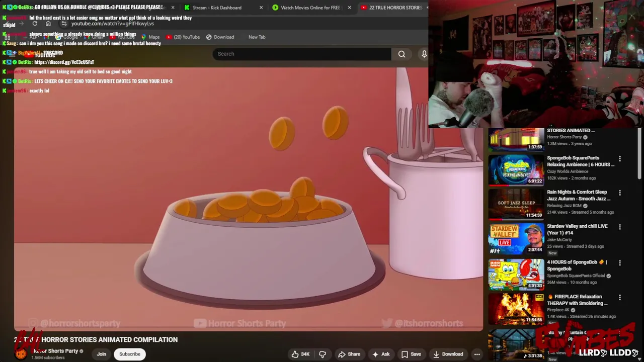Viewport: 644px width, 362px height.
Task: Close the Watch Movies Online for FREE tab
Action: click(349, 8)
